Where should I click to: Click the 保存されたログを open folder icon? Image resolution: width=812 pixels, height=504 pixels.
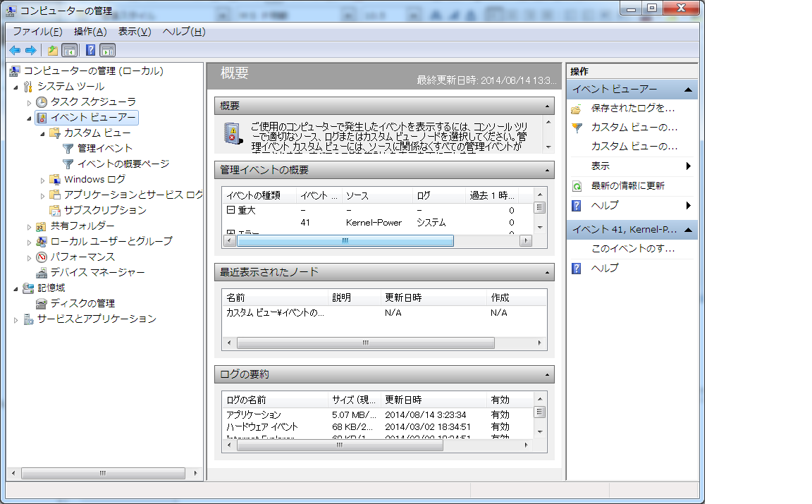point(577,109)
